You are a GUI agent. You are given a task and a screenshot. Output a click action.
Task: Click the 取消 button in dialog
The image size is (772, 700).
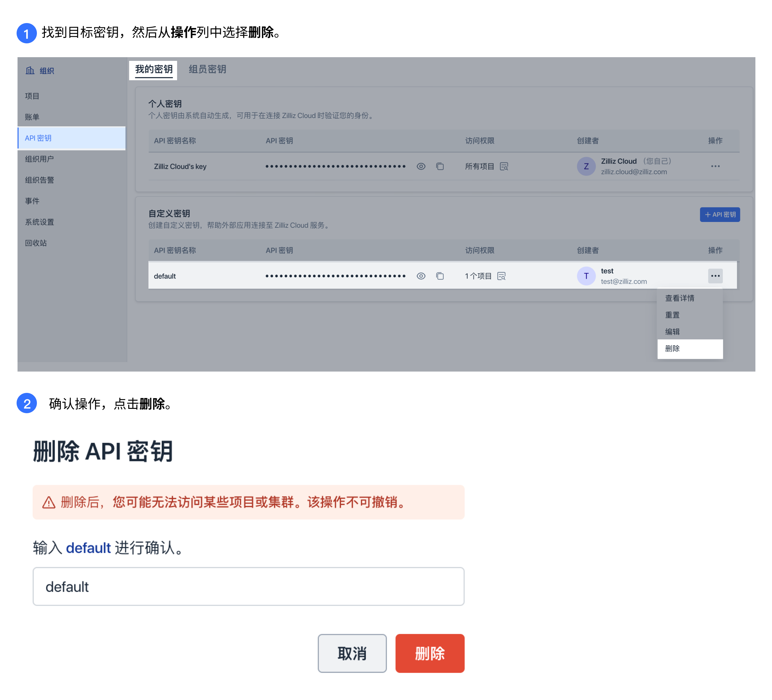pos(352,653)
